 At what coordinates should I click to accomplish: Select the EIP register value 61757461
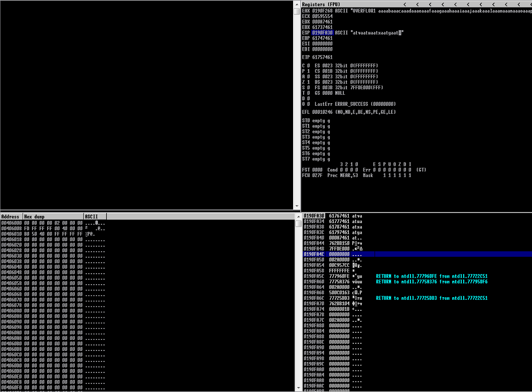point(322,57)
